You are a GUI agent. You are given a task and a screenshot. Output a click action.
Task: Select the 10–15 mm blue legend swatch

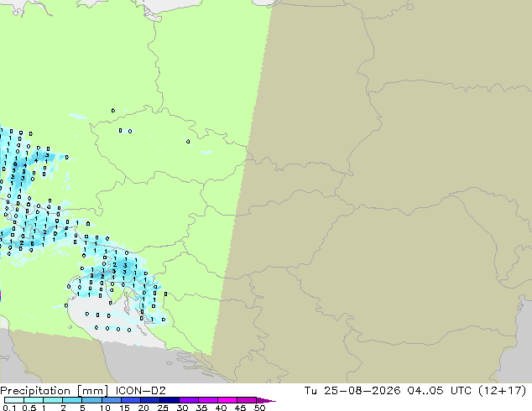(x=112, y=400)
